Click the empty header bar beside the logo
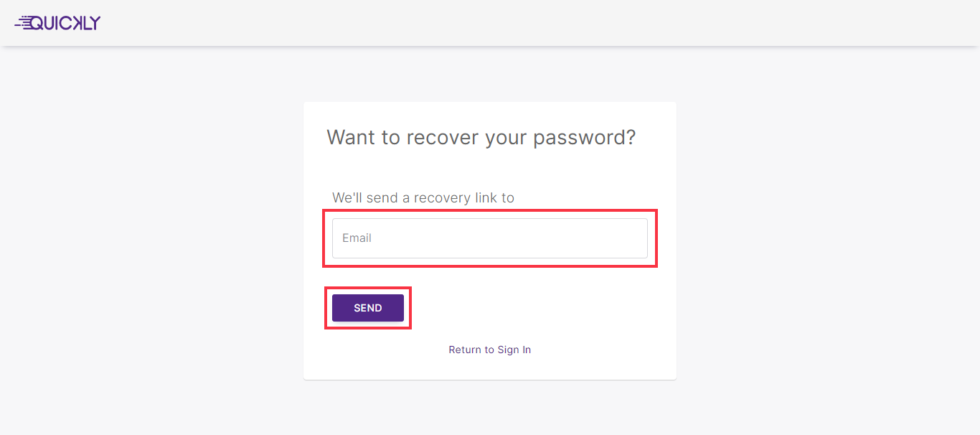The image size is (980, 435). (502, 23)
